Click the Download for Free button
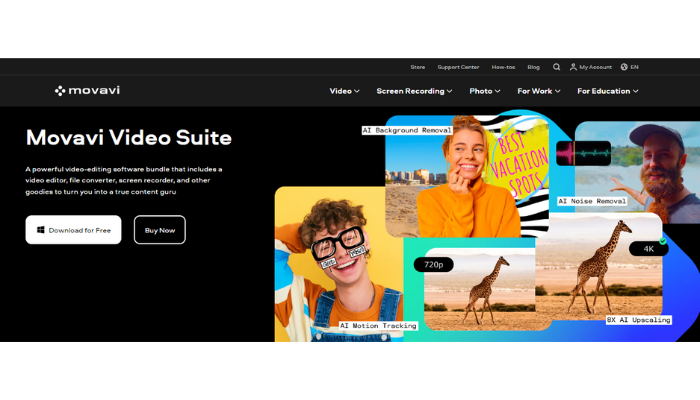 73,230
